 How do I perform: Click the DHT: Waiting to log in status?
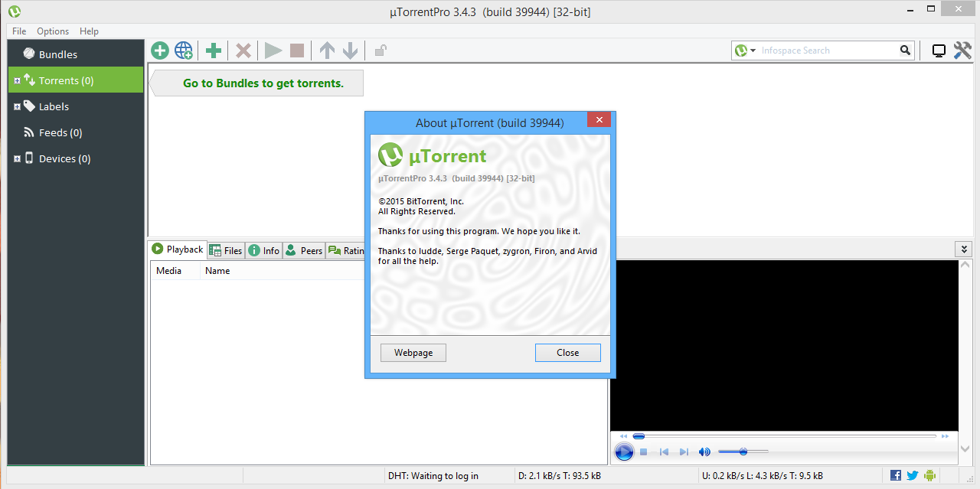tap(433, 476)
